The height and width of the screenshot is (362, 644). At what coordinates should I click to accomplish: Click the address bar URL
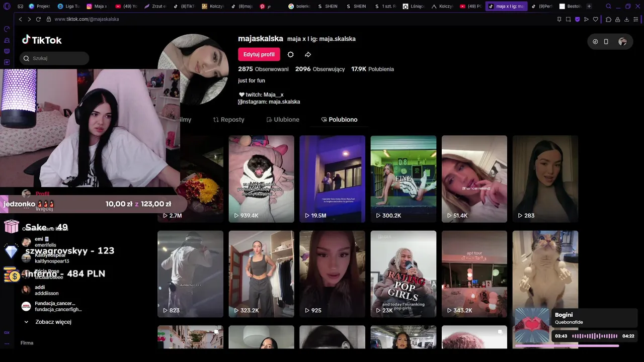click(x=87, y=19)
